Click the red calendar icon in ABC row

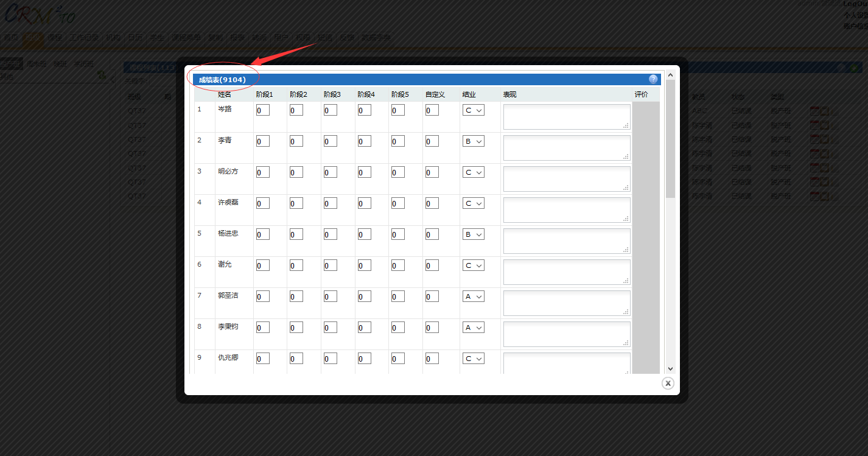[814, 110]
